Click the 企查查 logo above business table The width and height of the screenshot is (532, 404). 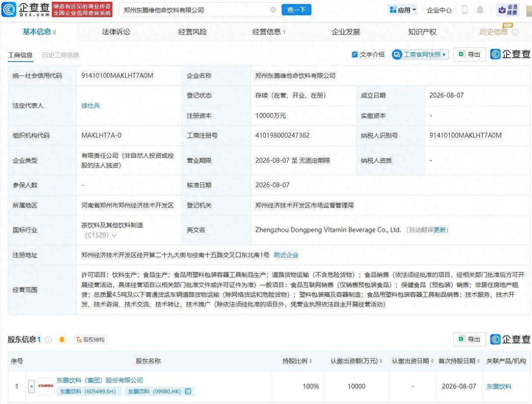pyautogui.click(x=510, y=54)
